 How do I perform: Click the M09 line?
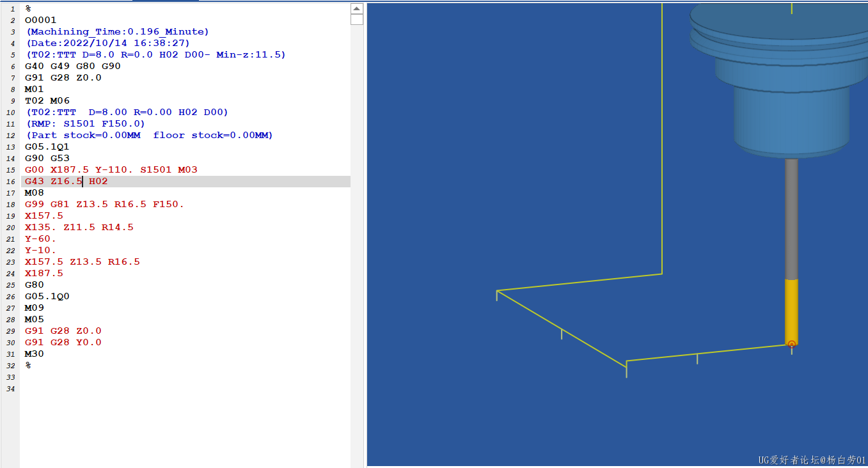coord(35,308)
